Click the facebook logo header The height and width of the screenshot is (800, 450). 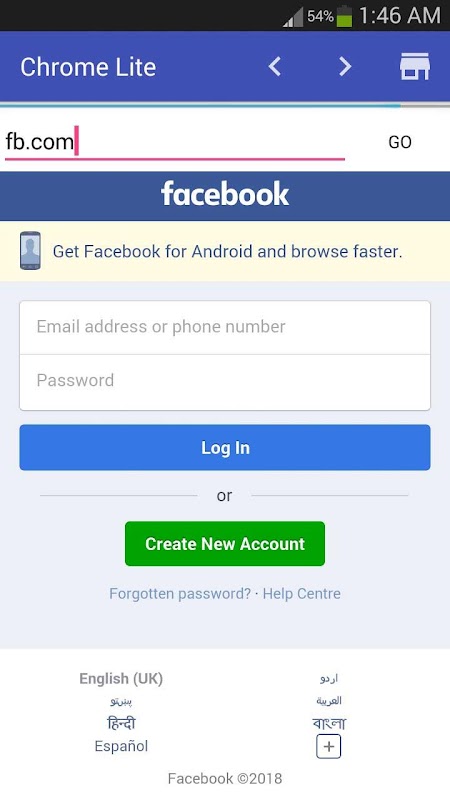point(225,194)
